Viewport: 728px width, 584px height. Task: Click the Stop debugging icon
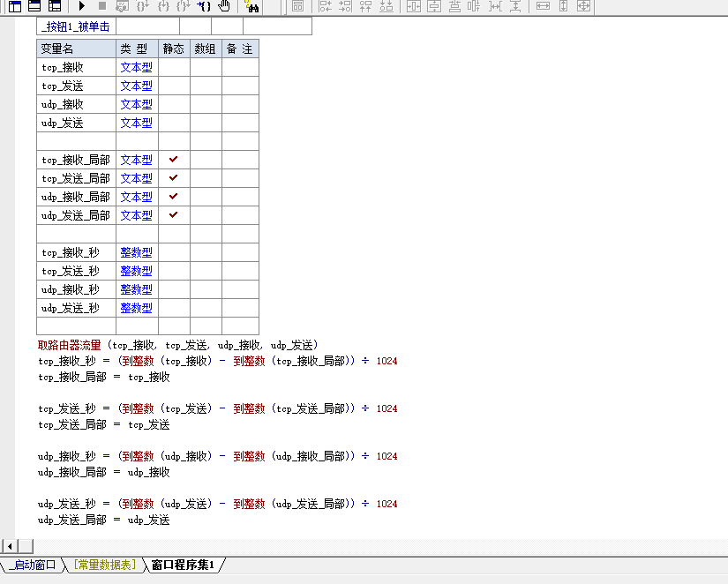click(x=101, y=7)
